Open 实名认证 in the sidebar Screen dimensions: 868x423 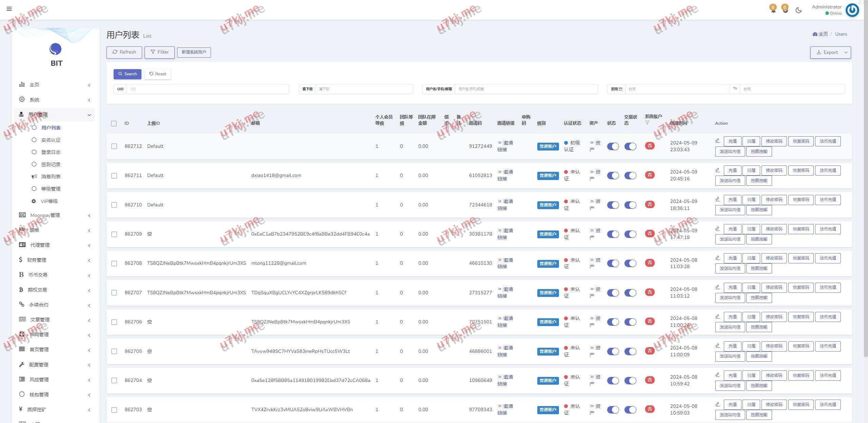click(51, 140)
